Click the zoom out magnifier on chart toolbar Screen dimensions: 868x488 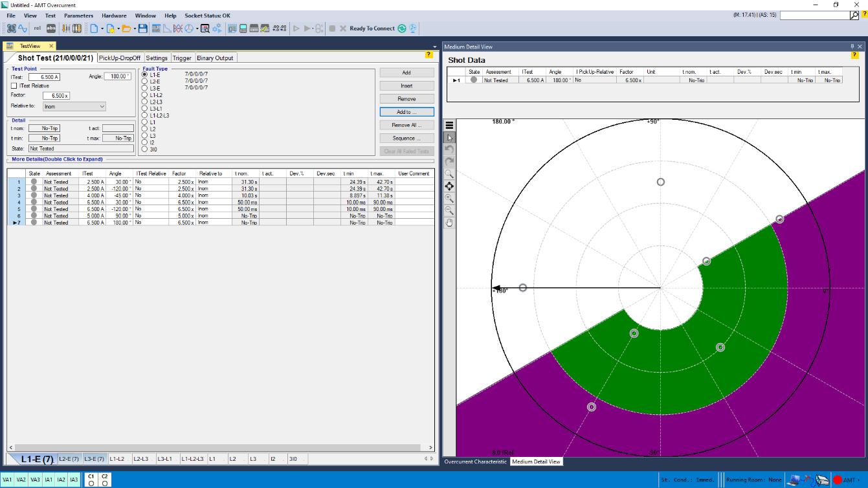449,211
